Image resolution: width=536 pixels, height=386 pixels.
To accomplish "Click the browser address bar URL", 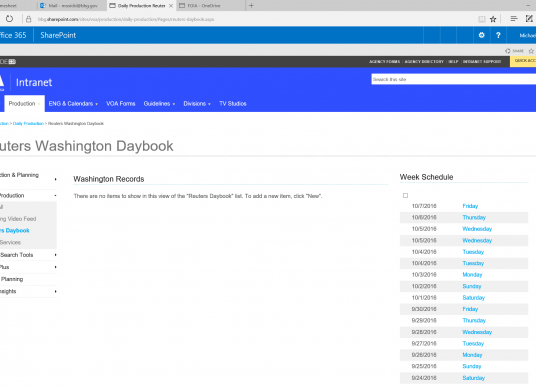I will pyautogui.click(x=126, y=19).
